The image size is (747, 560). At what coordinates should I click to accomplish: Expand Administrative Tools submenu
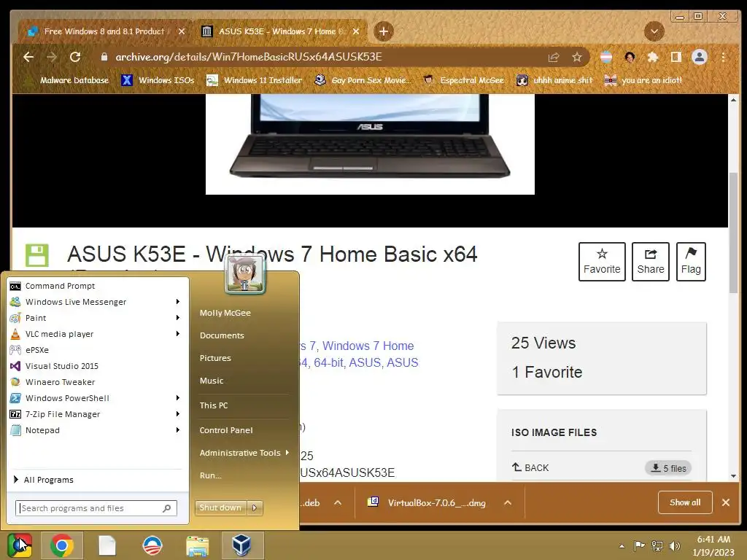tap(244, 453)
